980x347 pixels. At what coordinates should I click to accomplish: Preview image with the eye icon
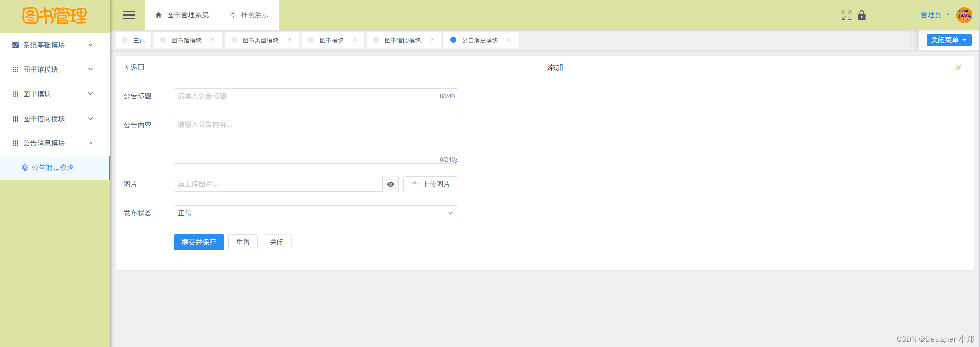pos(391,184)
